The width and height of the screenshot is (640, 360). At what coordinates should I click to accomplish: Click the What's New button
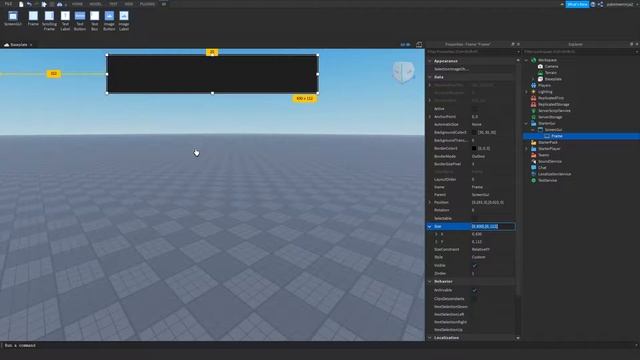577,4
